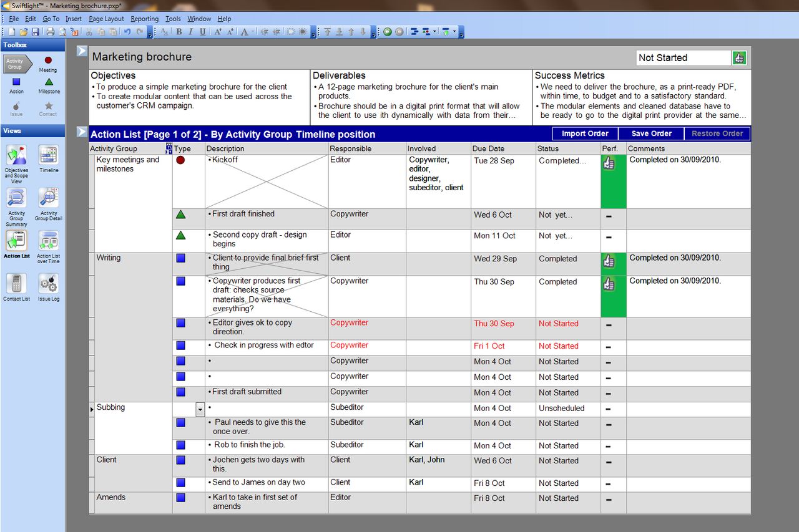Screen dimensions: 799x532
Task: Select the 'Kickoff' description cell
Action: (x=267, y=181)
